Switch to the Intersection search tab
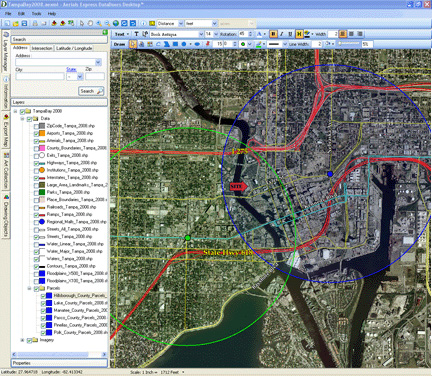The image size is (432, 376). 42,48
